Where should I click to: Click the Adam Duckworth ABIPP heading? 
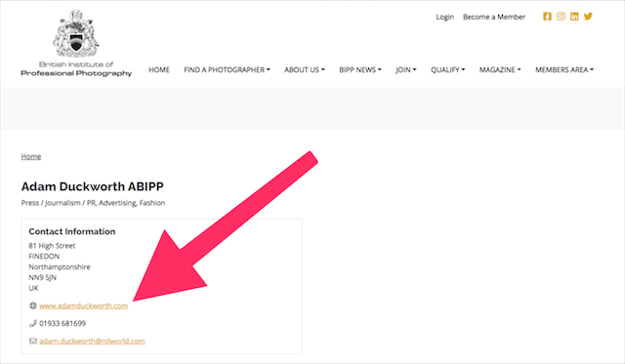pos(93,186)
